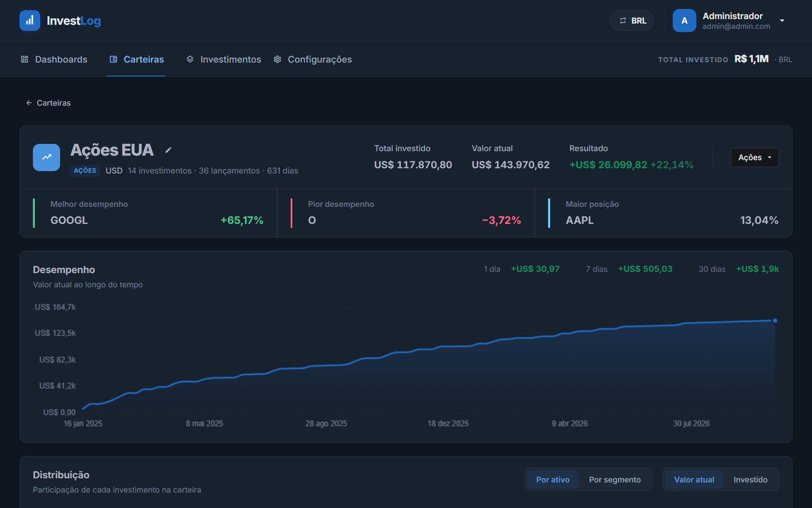Go back via the Carteiras breadcrumb link
Viewport: 812px width, 508px height.
click(48, 103)
